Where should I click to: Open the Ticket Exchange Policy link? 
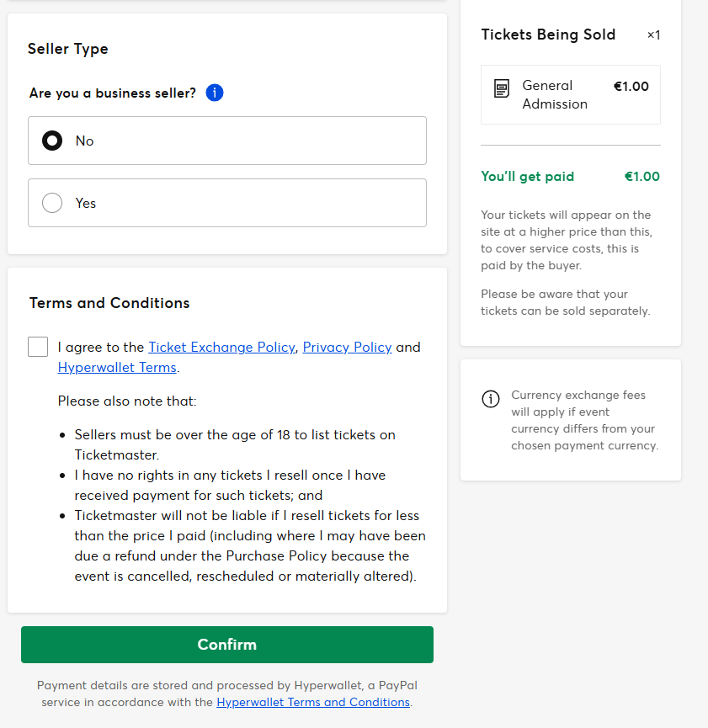221,347
